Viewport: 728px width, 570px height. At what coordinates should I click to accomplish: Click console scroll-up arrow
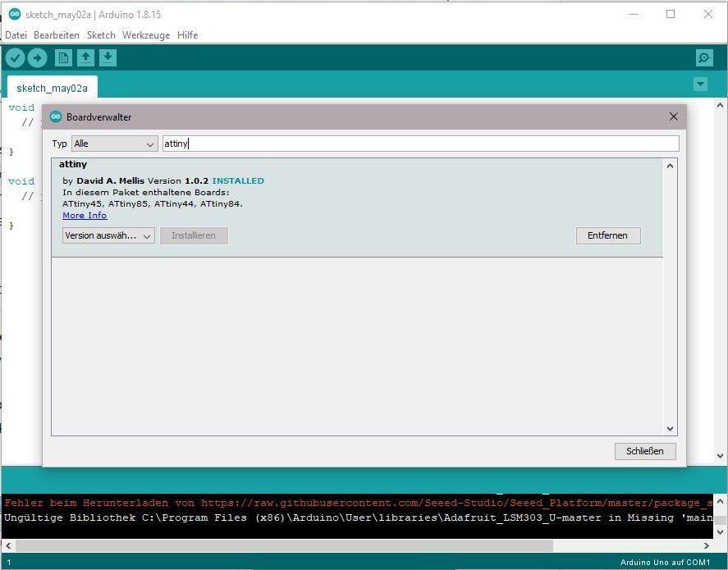point(720,501)
